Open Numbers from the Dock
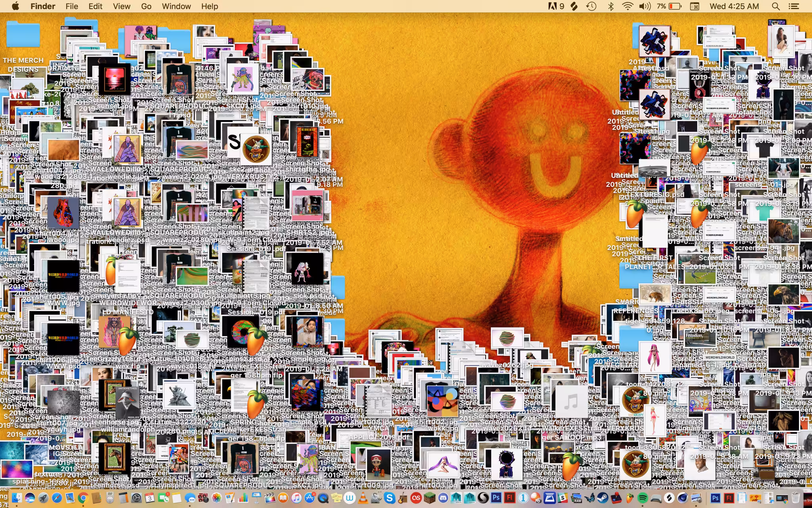 243,498
